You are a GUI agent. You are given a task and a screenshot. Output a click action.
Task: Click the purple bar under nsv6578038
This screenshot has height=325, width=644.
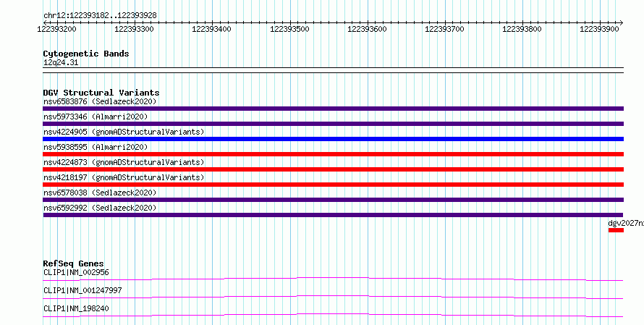(333, 200)
